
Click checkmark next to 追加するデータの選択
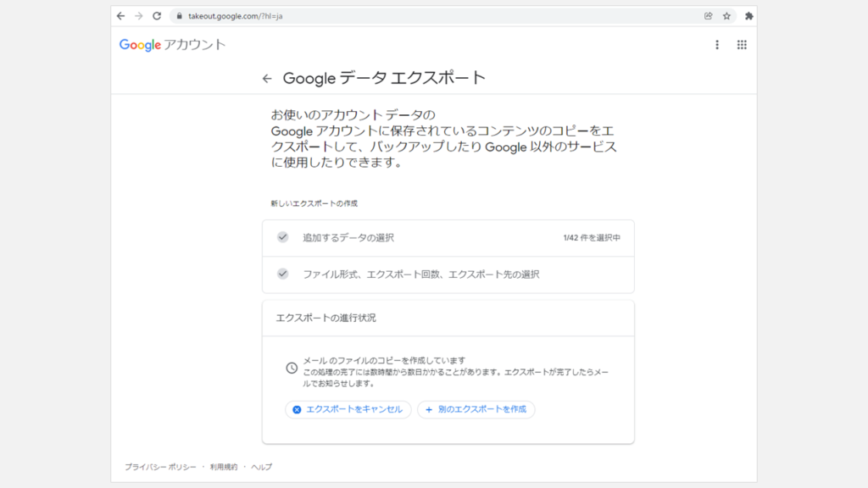click(283, 237)
